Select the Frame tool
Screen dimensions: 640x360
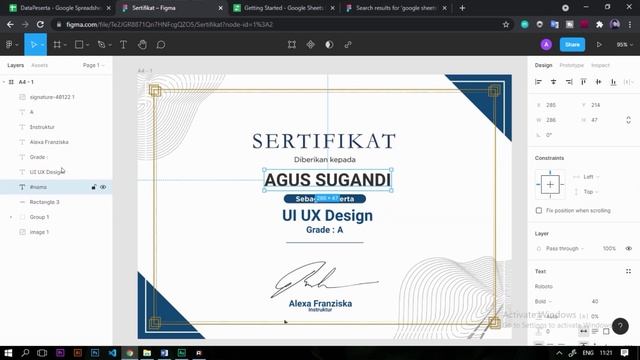coord(57,44)
